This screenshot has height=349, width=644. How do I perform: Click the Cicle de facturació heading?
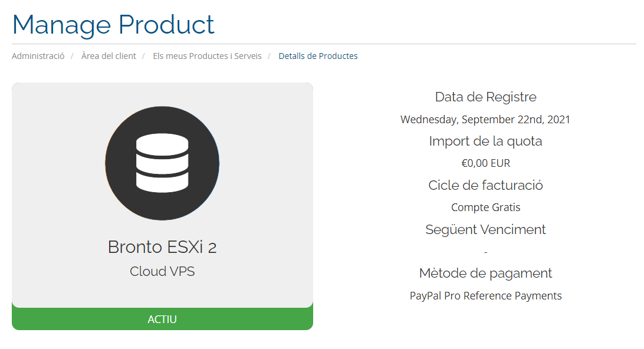coord(485,185)
